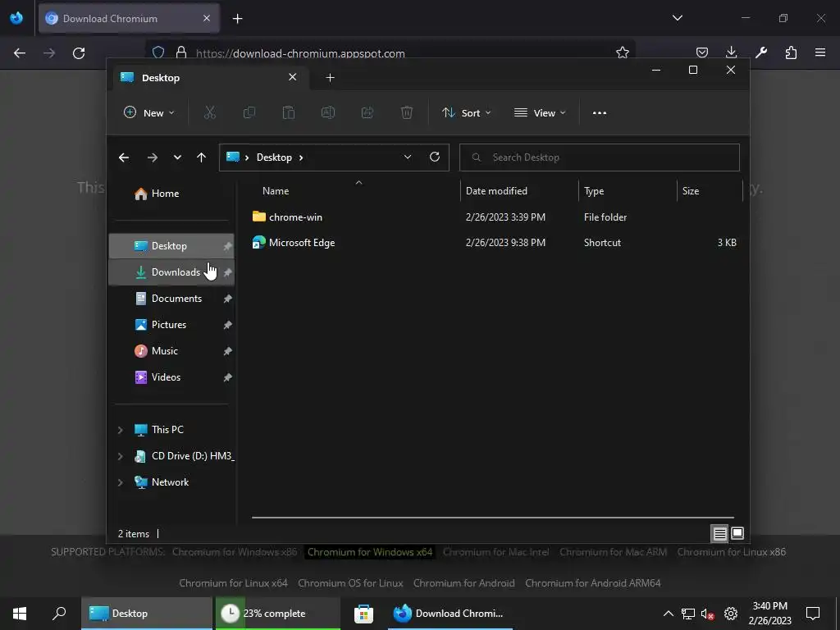Open the New item dropdown
Image resolution: width=840 pixels, height=630 pixels.
point(149,113)
